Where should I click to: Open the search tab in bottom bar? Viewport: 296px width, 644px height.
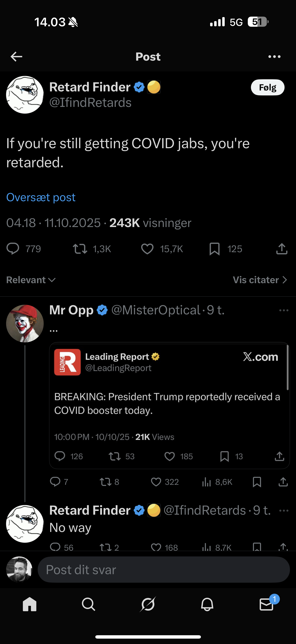(x=89, y=604)
